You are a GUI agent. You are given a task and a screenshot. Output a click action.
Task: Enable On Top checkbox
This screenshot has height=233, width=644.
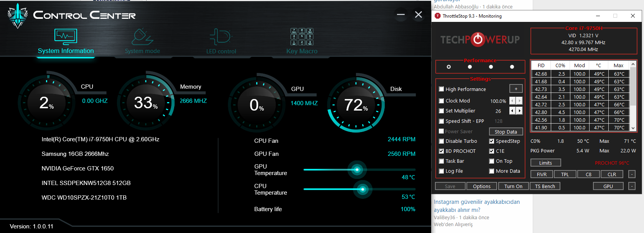[x=492, y=161]
